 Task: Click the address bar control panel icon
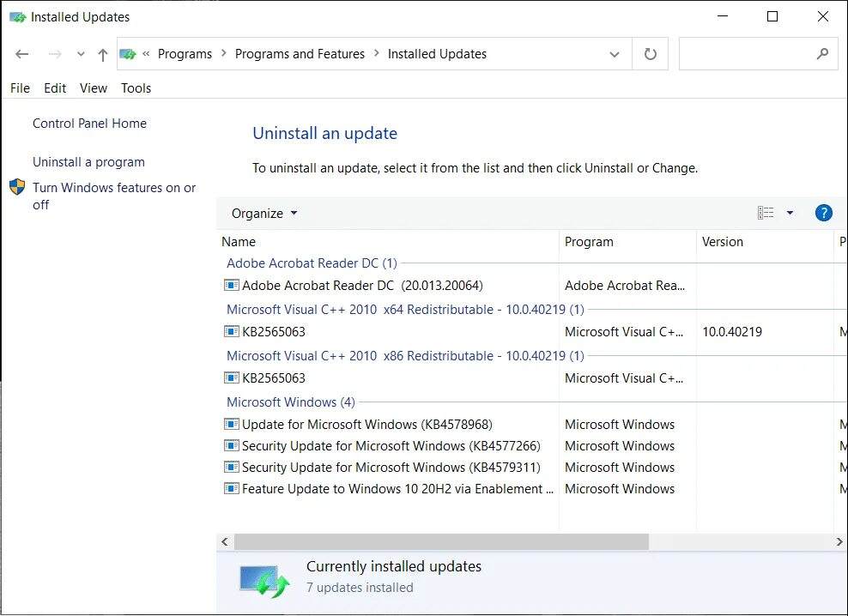(x=128, y=54)
